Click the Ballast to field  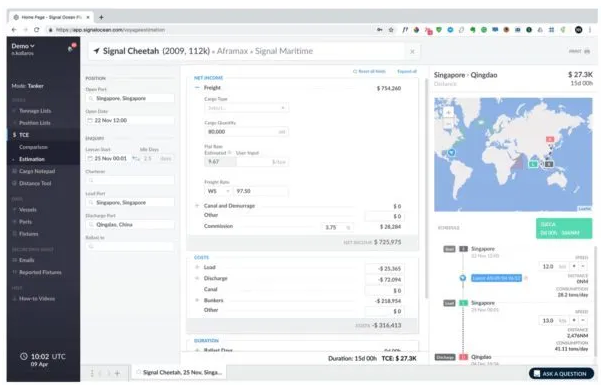[x=130, y=247]
